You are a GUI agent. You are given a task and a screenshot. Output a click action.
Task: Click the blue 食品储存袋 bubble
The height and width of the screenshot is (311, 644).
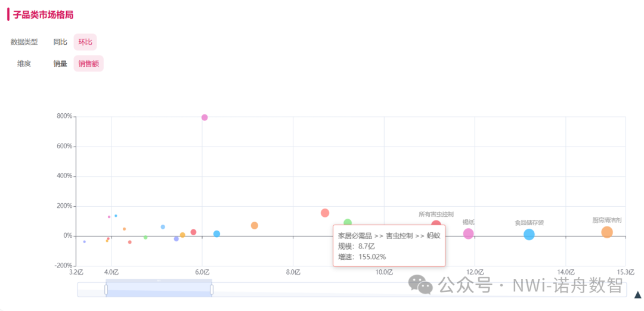click(529, 235)
